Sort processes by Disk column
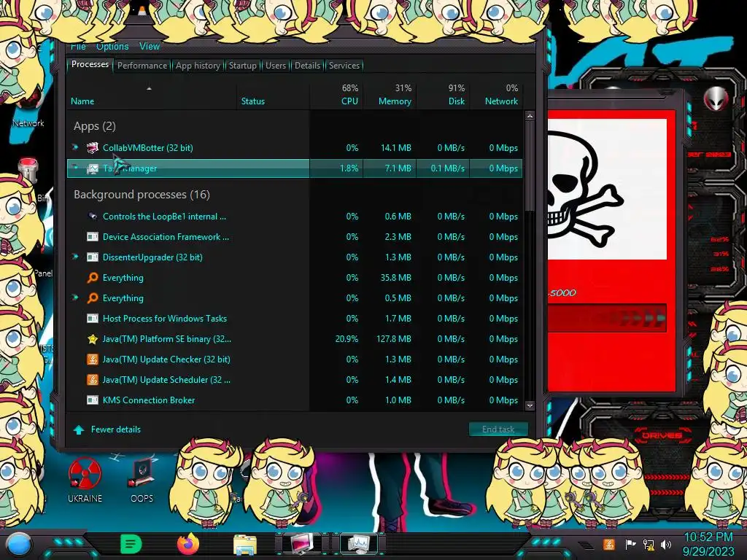This screenshot has height=560, width=747. [x=443, y=96]
